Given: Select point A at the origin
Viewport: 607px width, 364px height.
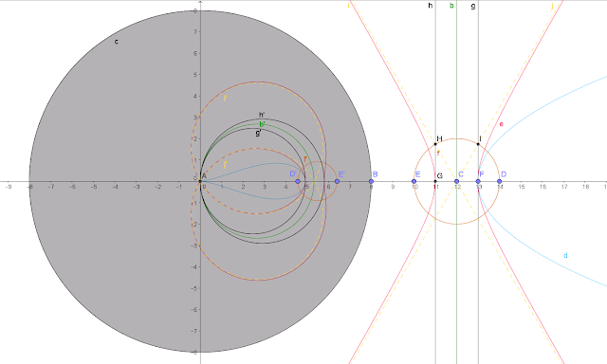Looking at the screenshot, I should pos(200,181).
